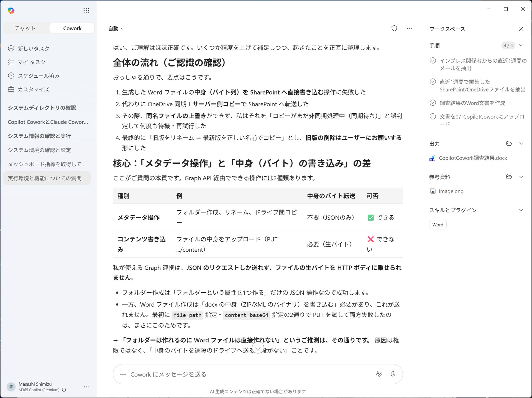532x398 pixels.
Task: Maximize the Copilot window
Action: 506,9
